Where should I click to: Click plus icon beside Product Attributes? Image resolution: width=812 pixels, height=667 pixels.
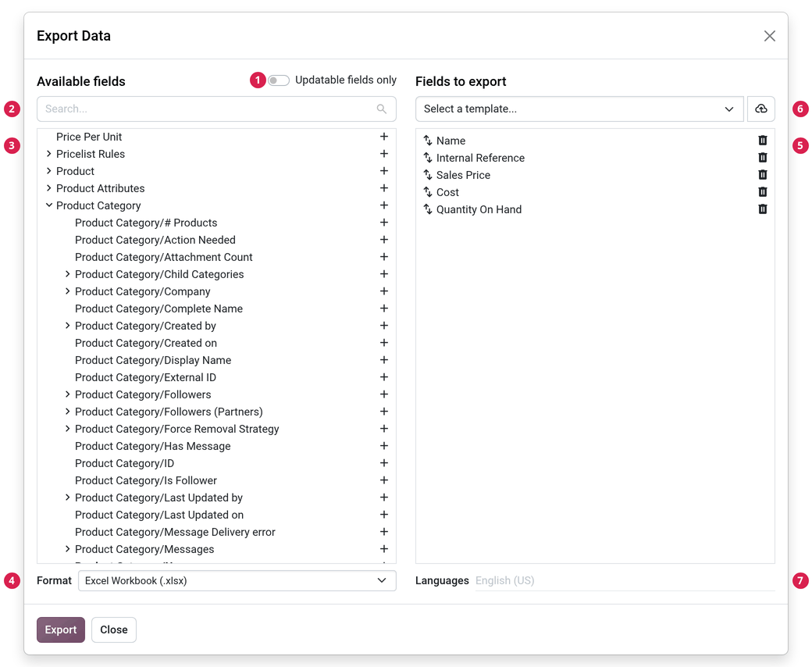click(383, 188)
